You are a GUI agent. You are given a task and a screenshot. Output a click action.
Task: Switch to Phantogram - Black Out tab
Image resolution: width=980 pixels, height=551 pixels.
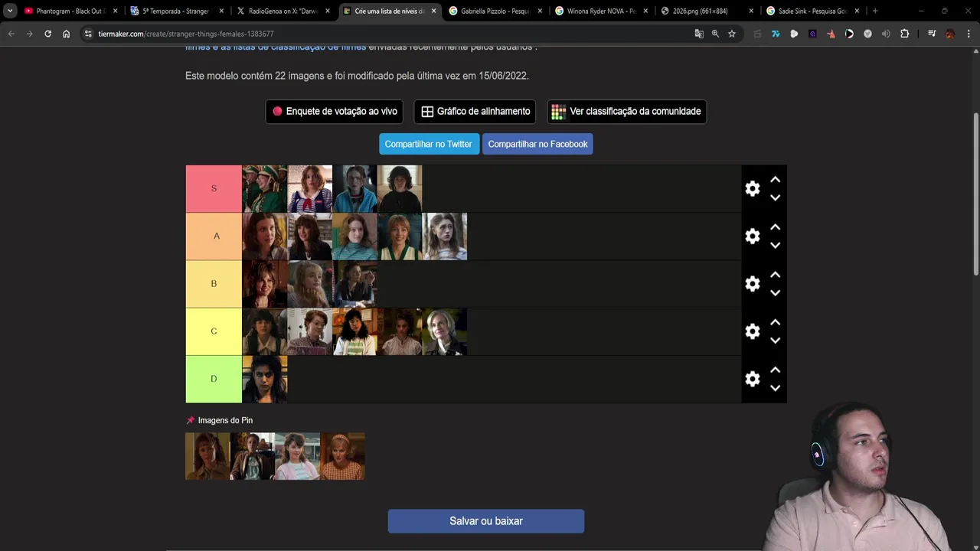(x=69, y=11)
